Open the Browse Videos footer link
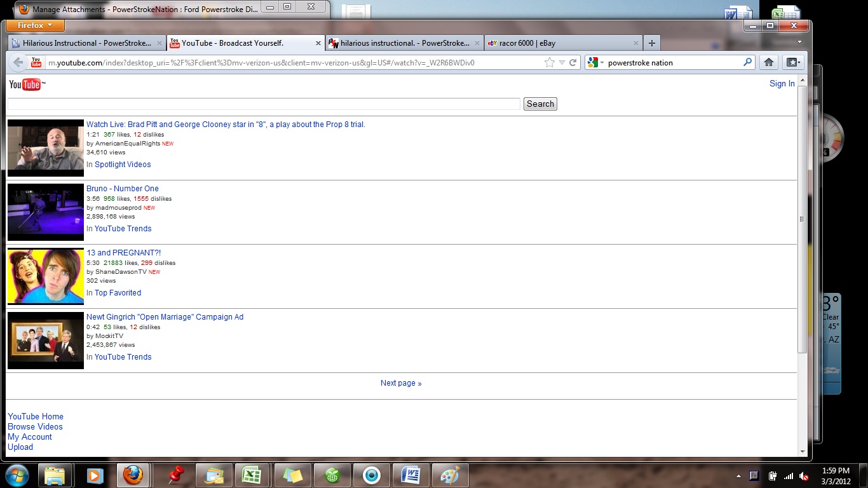 [35, 427]
